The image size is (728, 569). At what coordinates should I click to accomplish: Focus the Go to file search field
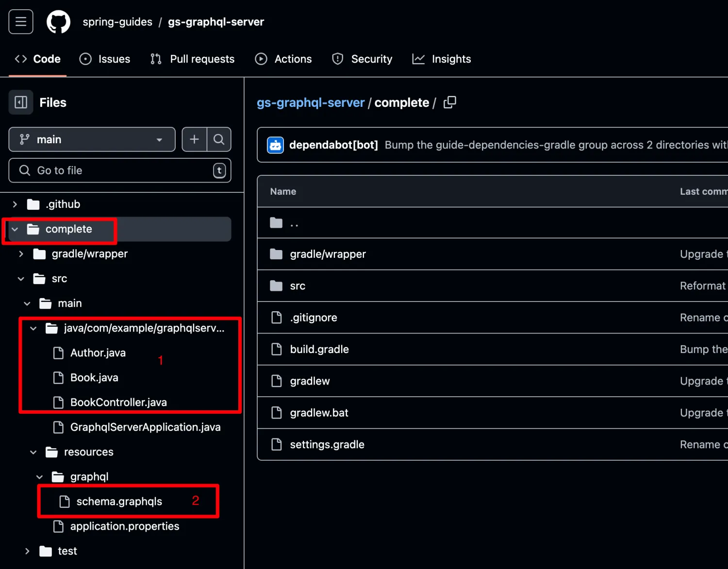pyautogui.click(x=120, y=170)
